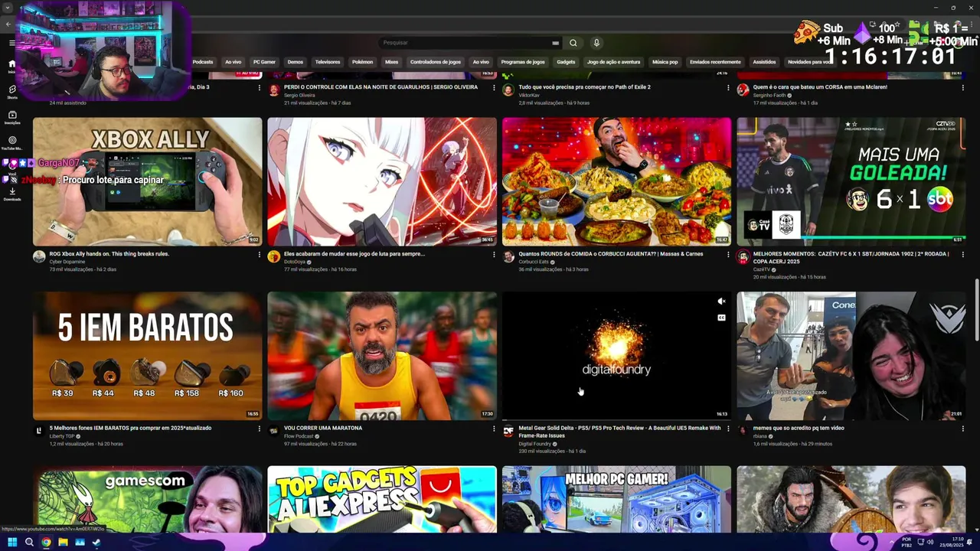Select the Pokémon filter chip
This screenshot has height=551, width=980.
coord(362,62)
